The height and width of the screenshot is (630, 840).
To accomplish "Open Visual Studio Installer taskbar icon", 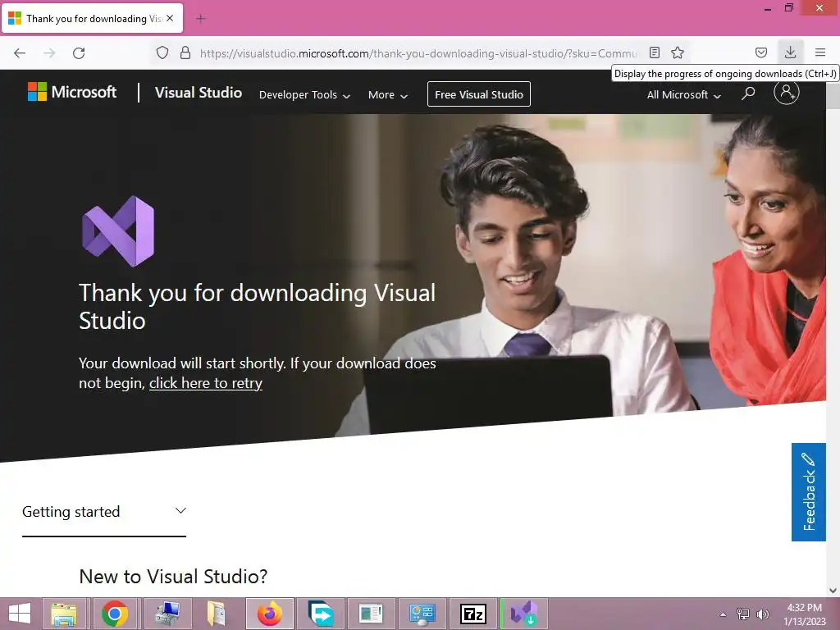I will point(524,614).
